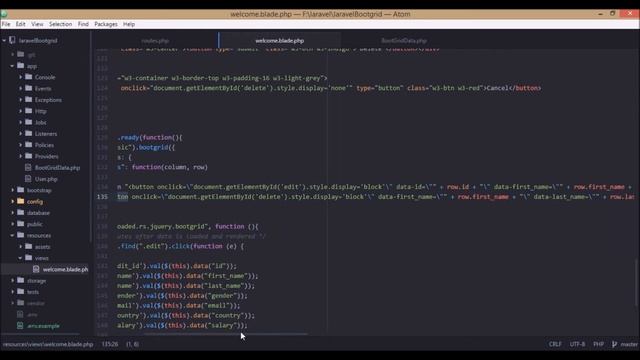Open the View menu
640x360 pixels.
pos(37,24)
